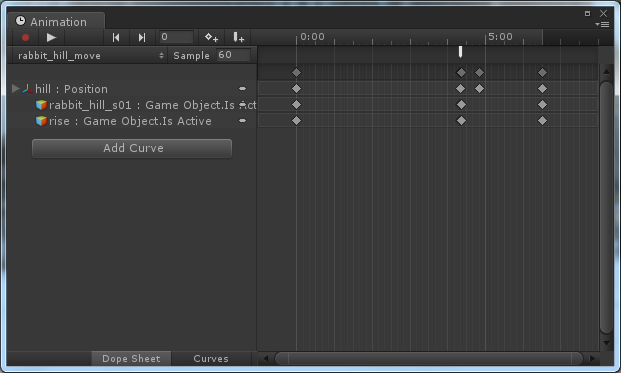Click the current frame number field
The height and width of the screenshot is (373, 621).
click(x=176, y=37)
